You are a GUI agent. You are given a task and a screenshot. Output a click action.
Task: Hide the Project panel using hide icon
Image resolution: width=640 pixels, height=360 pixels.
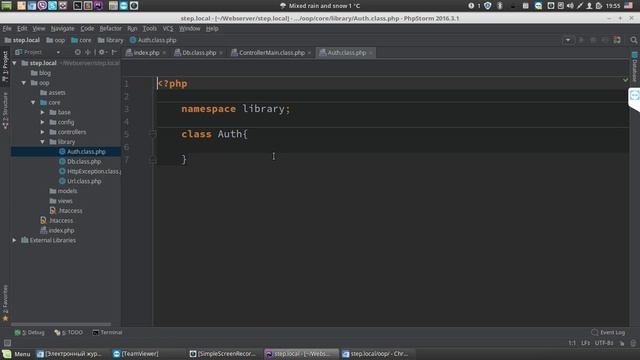pyautogui.click(x=114, y=52)
